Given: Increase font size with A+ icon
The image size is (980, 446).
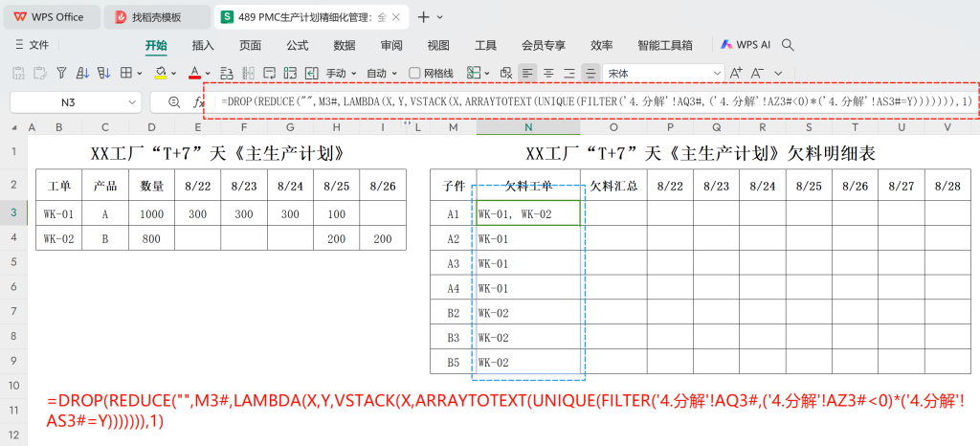Looking at the screenshot, I should [737, 73].
